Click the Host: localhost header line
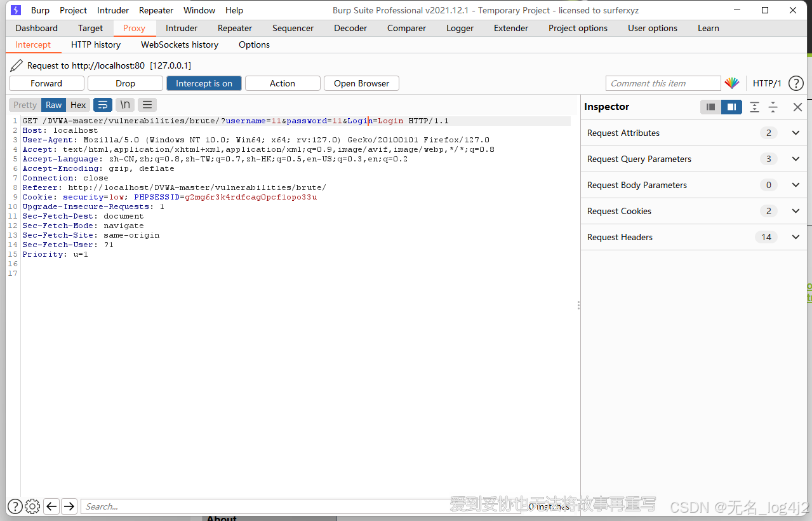The height and width of the screenshot is (521, 812). tap(60, 130)
